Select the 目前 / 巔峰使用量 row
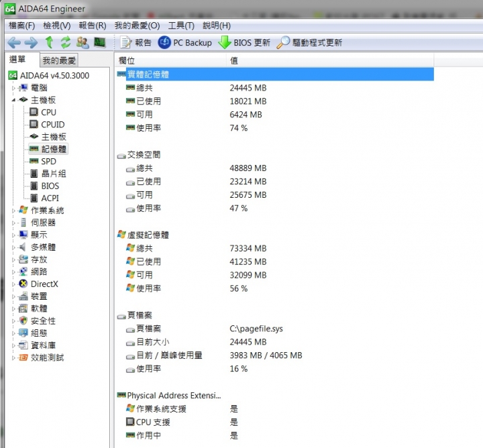The image size is (483, 448). tap(275, 355)
